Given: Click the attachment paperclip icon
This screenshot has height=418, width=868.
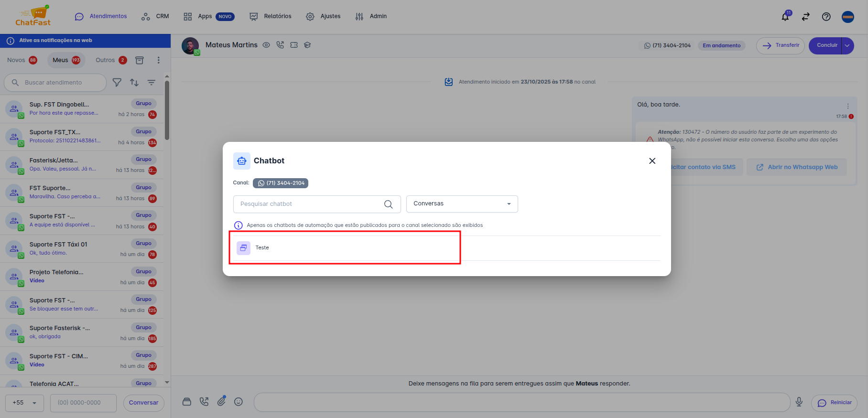Looking at the screenshot, I should click(x=221, y=402).
